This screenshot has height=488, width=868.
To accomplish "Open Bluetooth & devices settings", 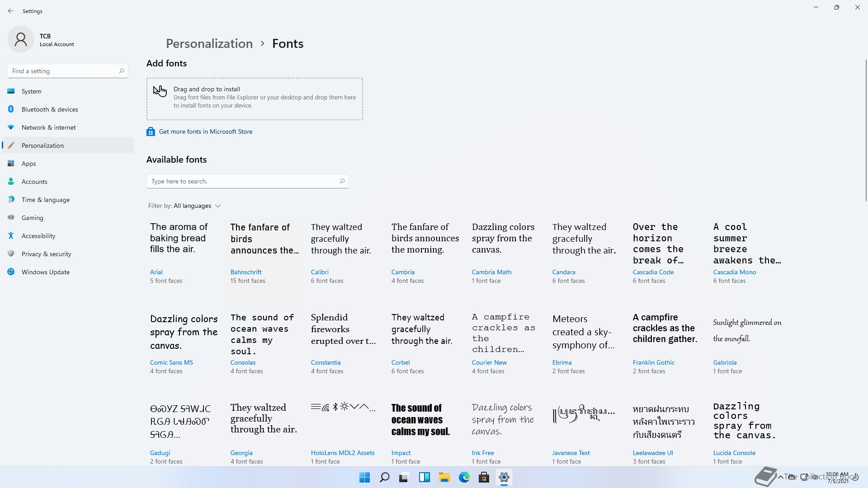I will pyautogui.click(x=68, y=109).
